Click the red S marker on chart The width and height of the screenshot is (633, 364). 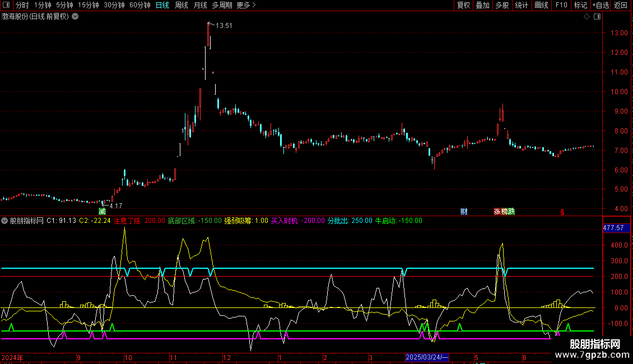pyautogui.click(x=562, y=212)
